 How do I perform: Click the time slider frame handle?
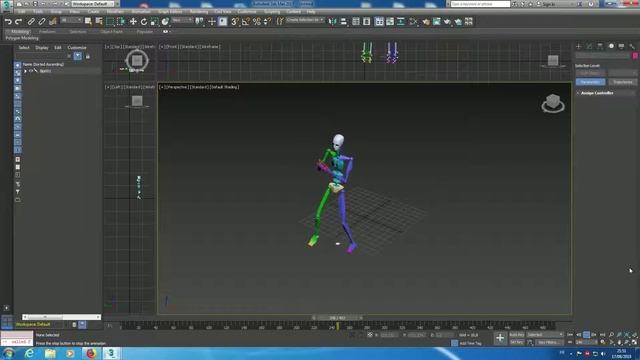(x=337, y=318)
